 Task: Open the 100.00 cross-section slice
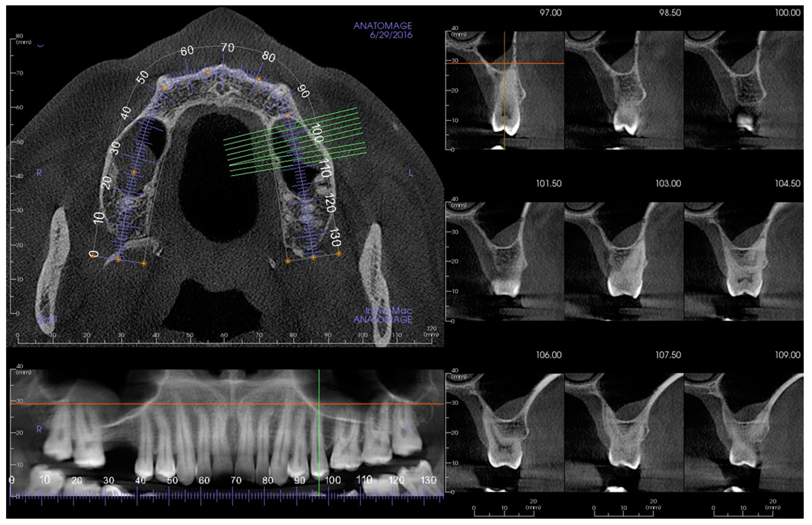point(743,90)
